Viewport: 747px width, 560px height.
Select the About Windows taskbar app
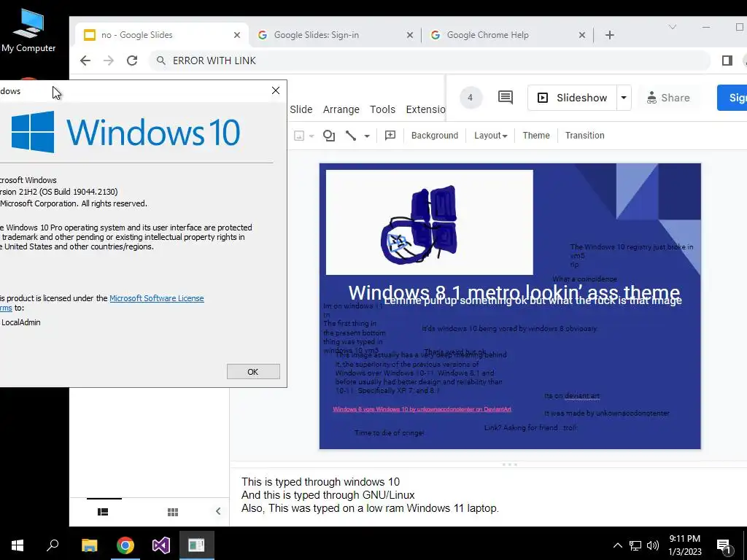tap(196, 545)
